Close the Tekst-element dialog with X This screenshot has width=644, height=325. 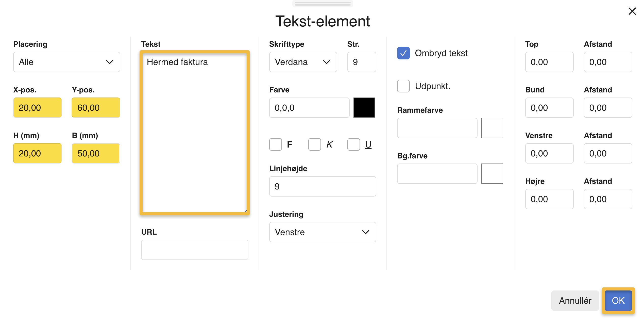point(632,11)
